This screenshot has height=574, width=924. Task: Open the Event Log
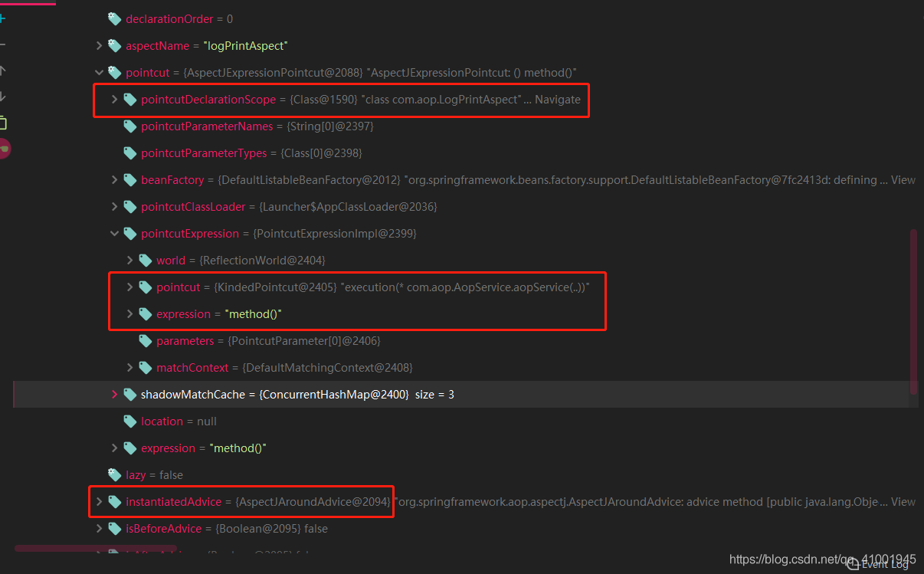point(879,564)
